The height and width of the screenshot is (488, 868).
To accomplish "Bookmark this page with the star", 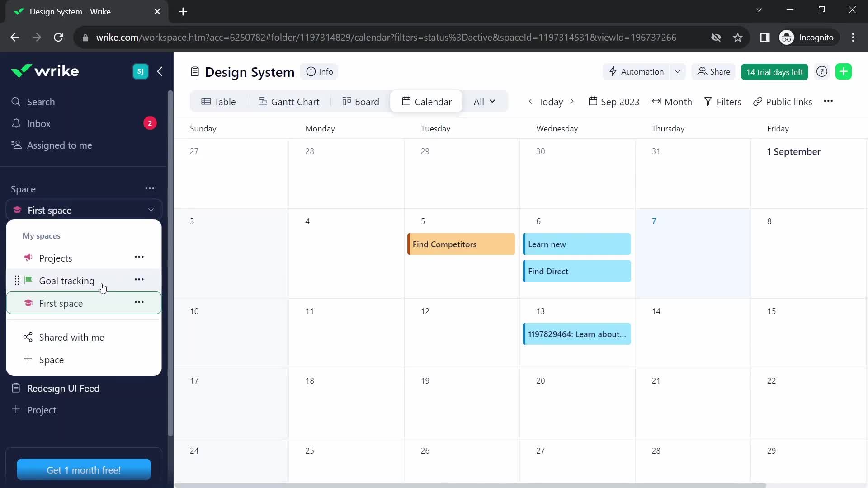I will [x=738, y=38].
